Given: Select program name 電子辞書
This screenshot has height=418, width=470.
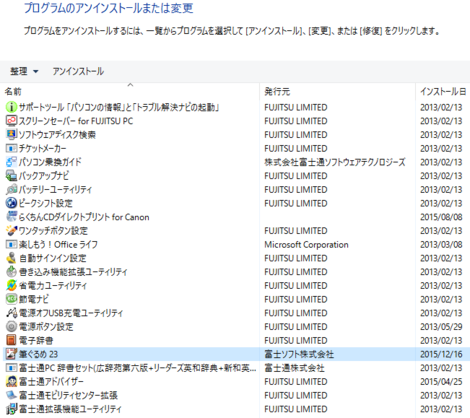Looking at the screenshot, I should [36, 340].
